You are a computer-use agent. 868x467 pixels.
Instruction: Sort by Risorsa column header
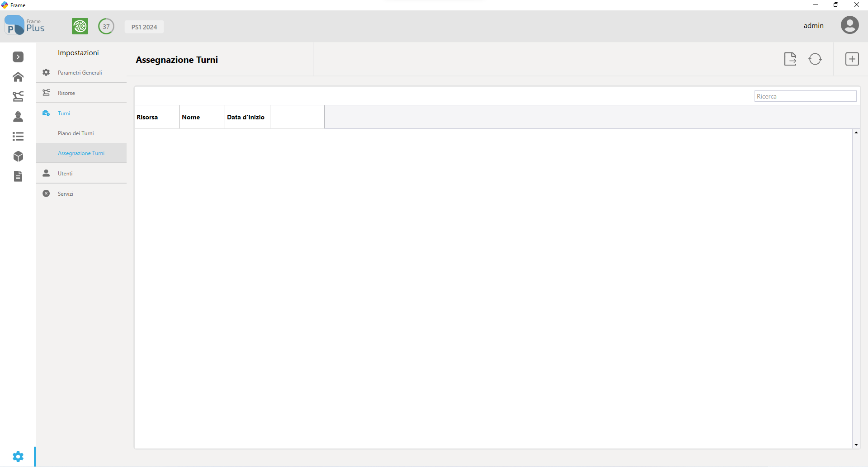coord(157,117)
